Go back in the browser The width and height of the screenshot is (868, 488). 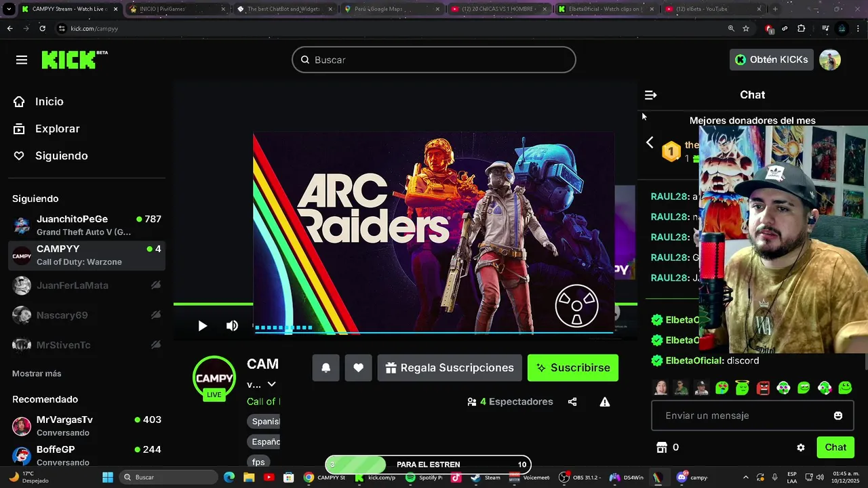pos(9,28)
